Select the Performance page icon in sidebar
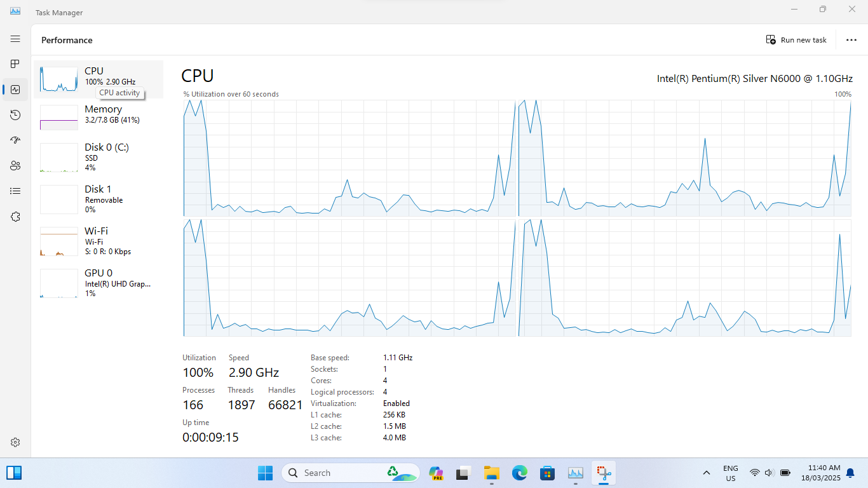This screenshot has height=488, width=868. coord(15,90)
